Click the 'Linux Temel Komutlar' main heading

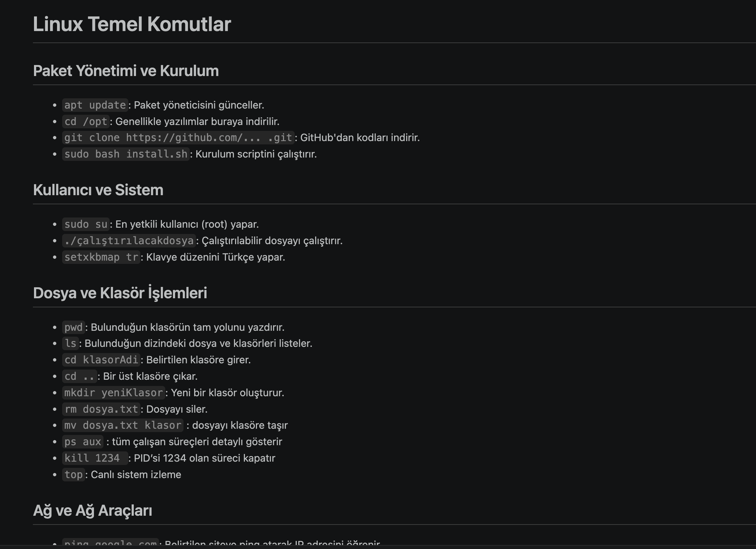pos(132,24)
